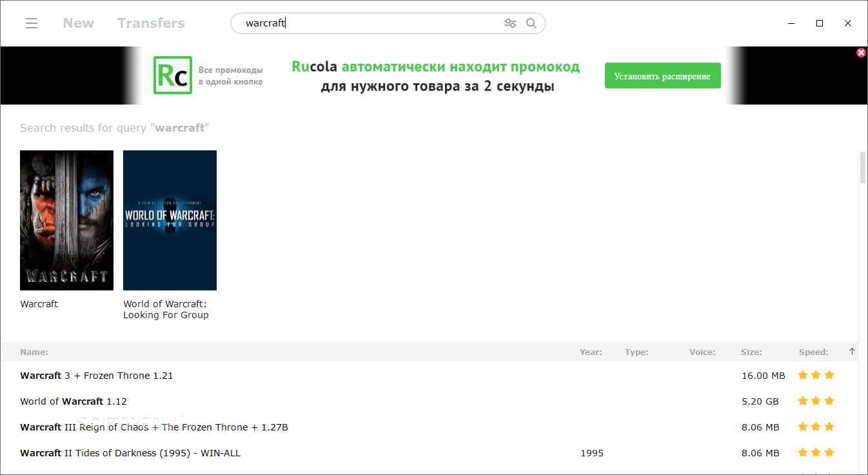Screen dimensions: 868x475
Task: Open the Warcraft movie poster
Action: 67,220
